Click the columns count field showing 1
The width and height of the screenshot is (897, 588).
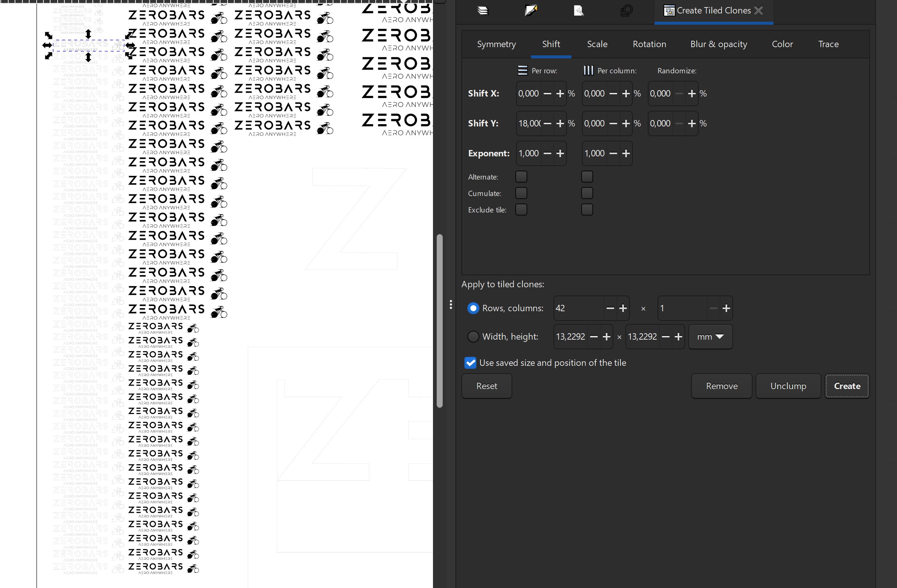pos(682,308)
